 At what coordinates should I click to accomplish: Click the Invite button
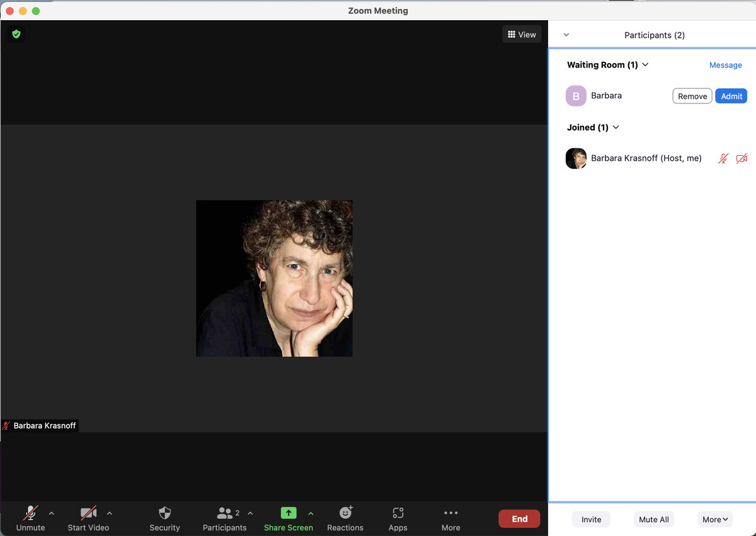[x=591, y=519]
